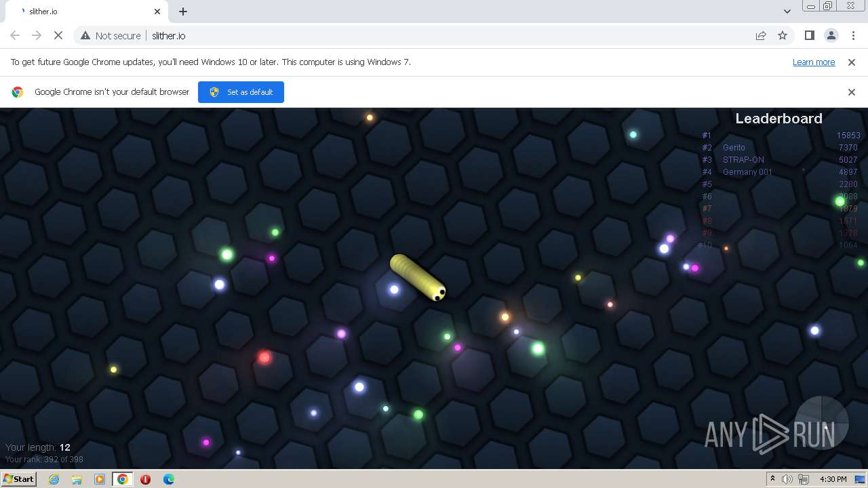Minimize the Chrome window

click(x=811, y=6)
